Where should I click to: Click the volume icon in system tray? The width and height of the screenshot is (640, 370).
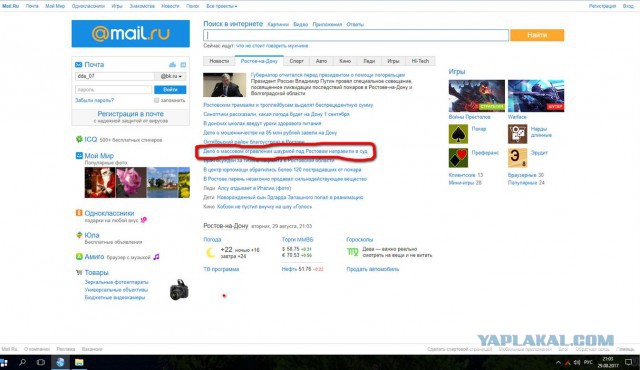pyautogui.click(x=577, y=362)
